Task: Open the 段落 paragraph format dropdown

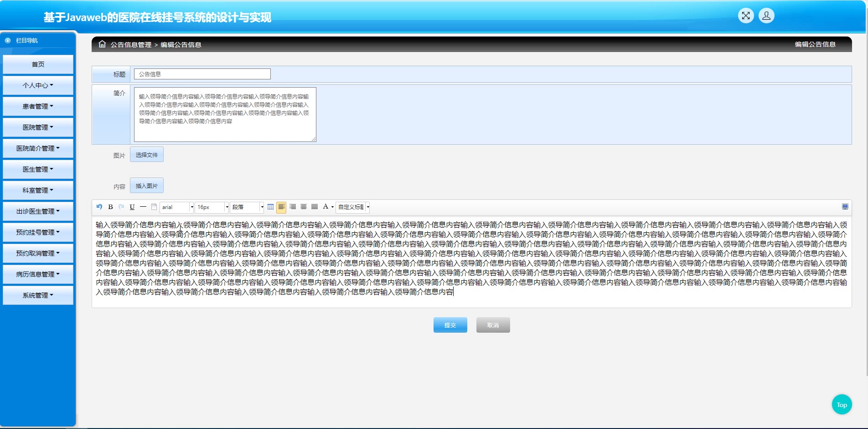Action: (x=247, y=207)
